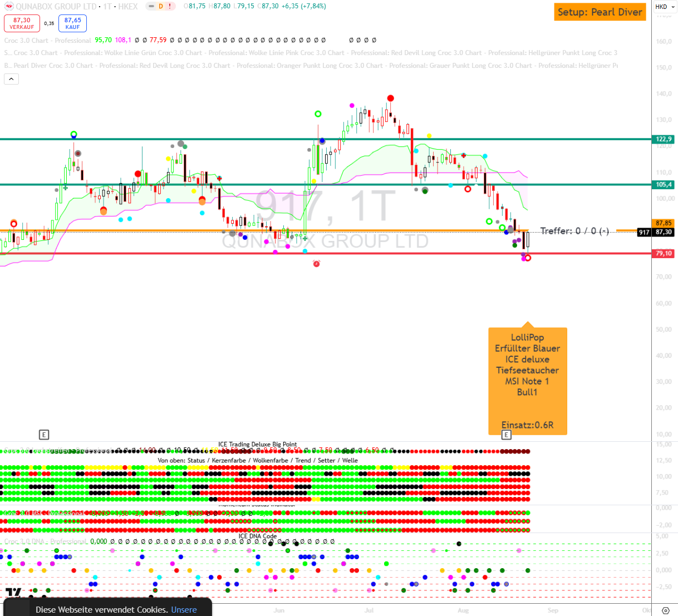The height and width of the screenshot is (616, 678).
Task: Click the teal 122,9 price level label
Action: click(x=664, y=139)
